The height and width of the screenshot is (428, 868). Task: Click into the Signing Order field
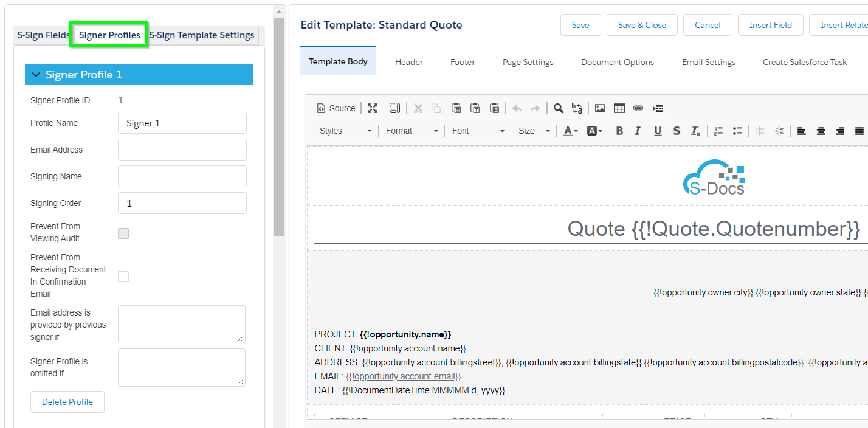(182, 203)
